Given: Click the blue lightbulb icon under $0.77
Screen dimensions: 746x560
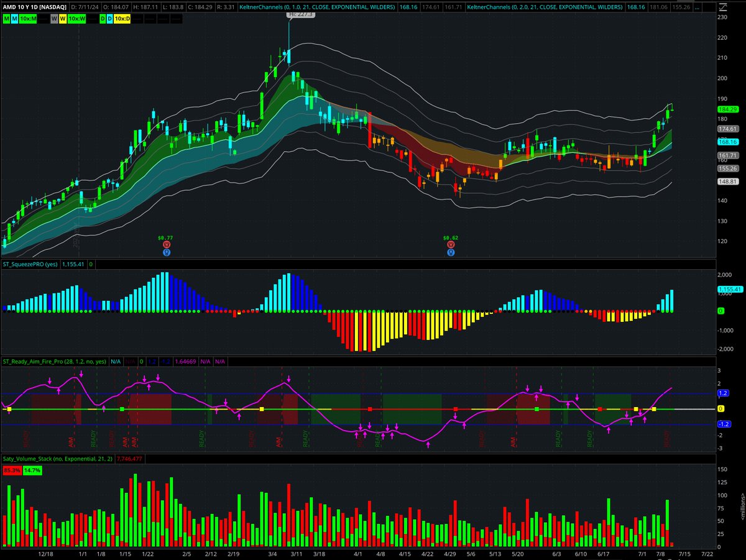Looking at the screenshot, I should tap(166, 252).
